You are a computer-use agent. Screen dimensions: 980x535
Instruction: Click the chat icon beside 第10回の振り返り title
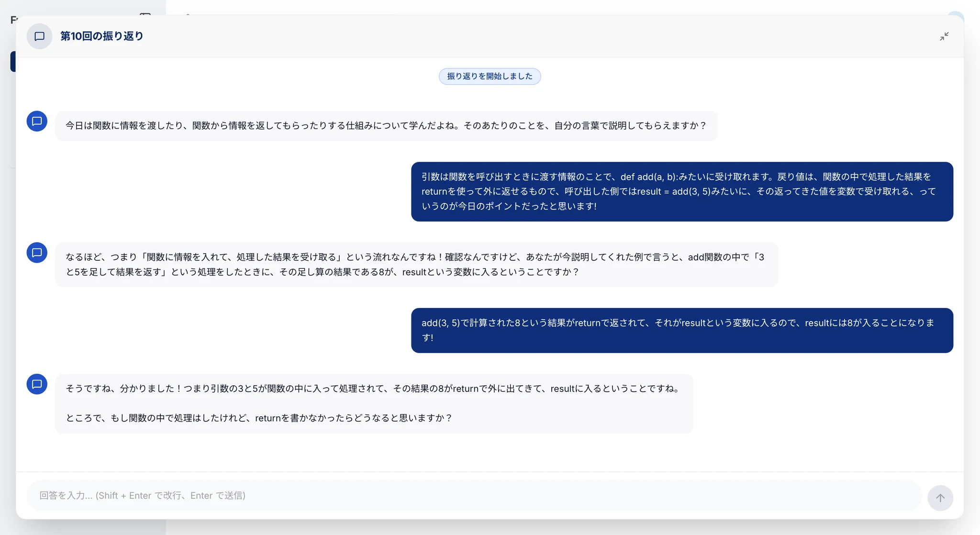click(39, 36)
